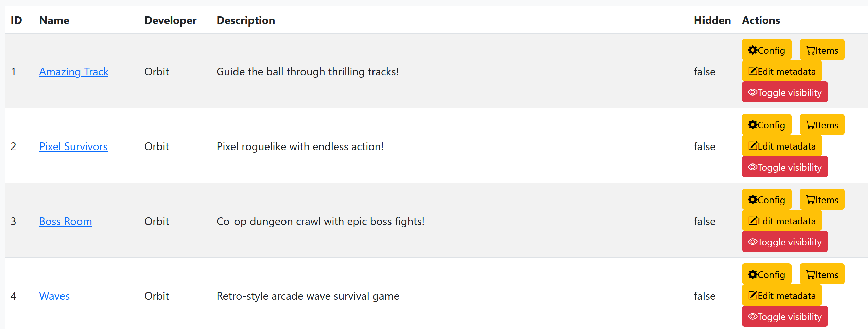
Task: Open Config for Amazing Track
Action: point(766,50)
